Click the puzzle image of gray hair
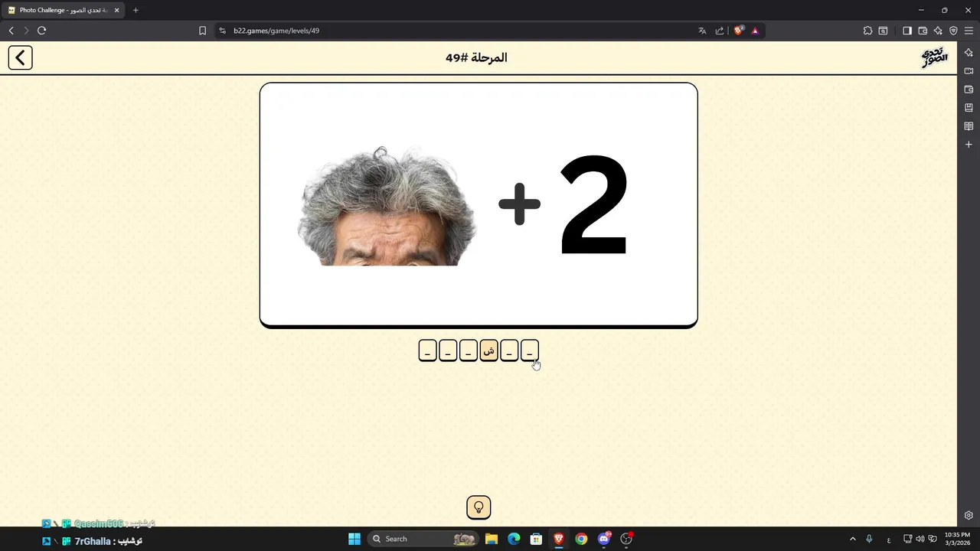This screenshot has width=980, height=551. click(x=387, y=206)
